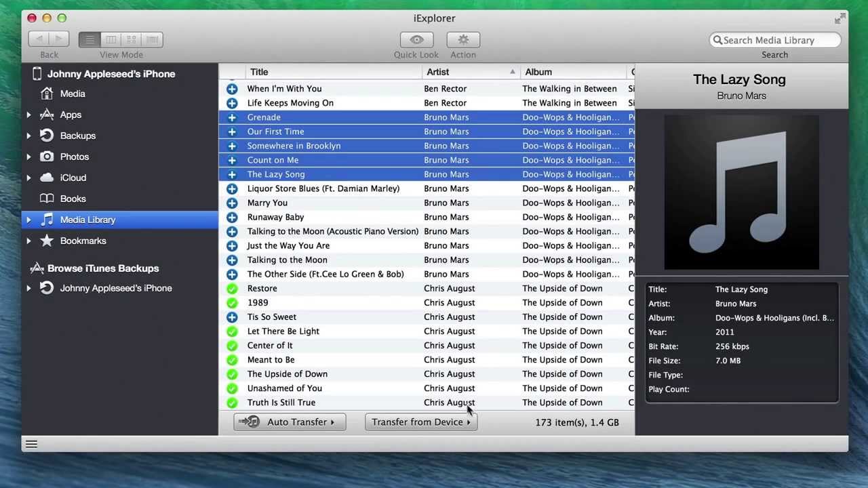Viewport: 868px width, 488px height.
Task: Select the Center of It row
Action: [x=427, y=345]
